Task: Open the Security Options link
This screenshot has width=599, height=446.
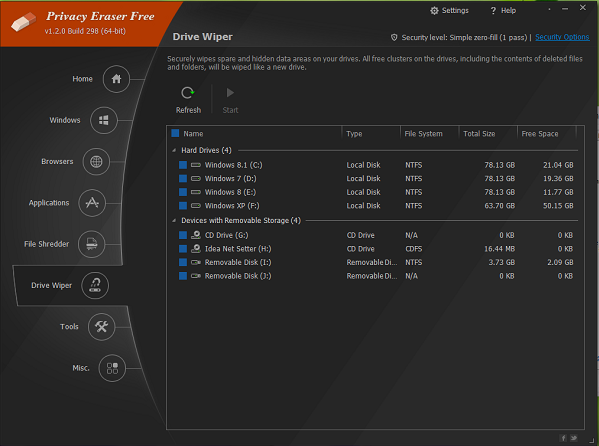Action: click(562, 37)
